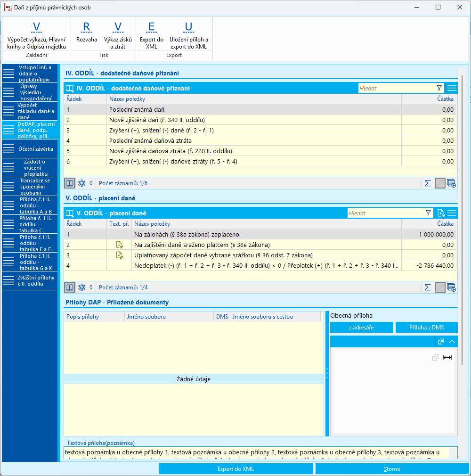Run Výpočet výkazů, Hlavní knihy a Odpisů majetku
The image size is (471, 476).
point(36,35)
